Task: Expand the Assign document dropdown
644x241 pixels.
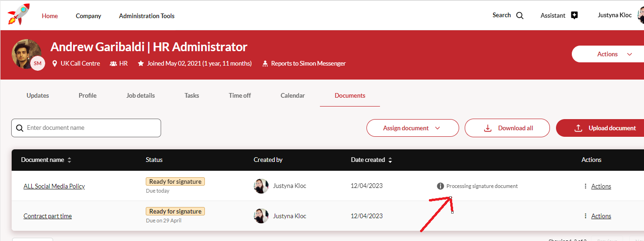Action: coord(412,128)
